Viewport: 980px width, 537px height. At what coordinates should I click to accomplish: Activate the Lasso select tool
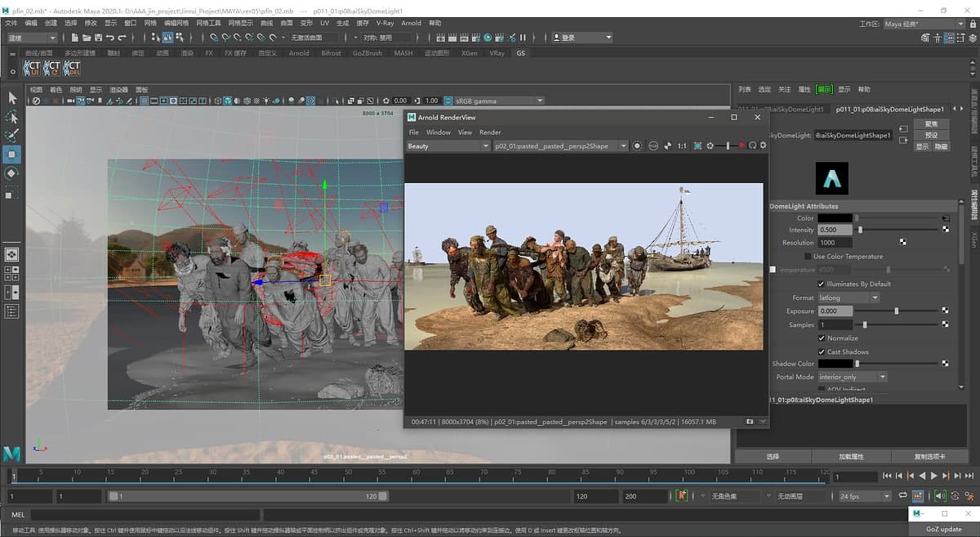(x=12, y=117)
